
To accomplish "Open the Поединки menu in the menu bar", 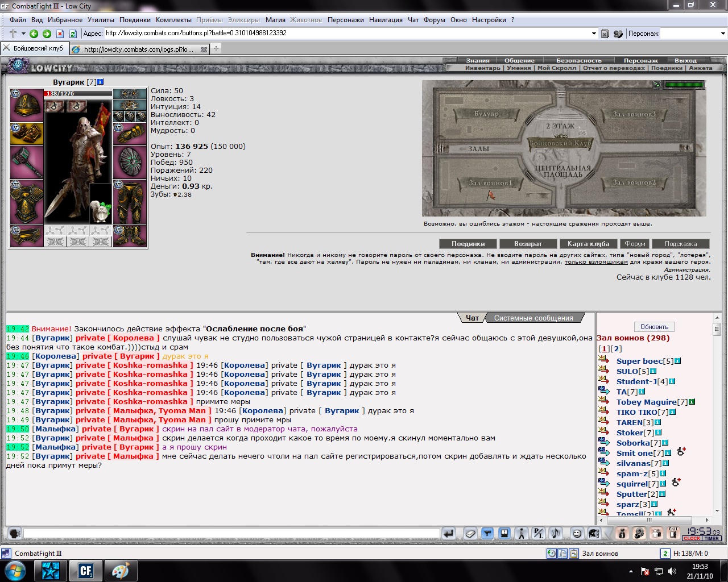I will point(135,20).
